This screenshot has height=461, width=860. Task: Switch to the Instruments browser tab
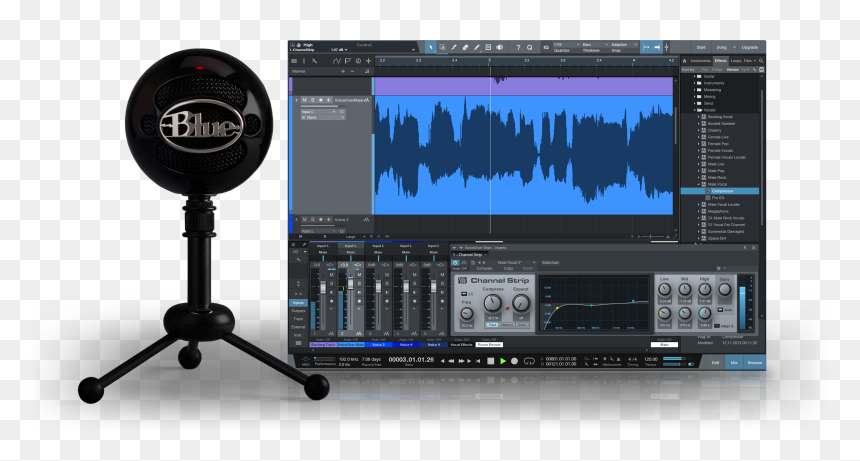[701, 61]
